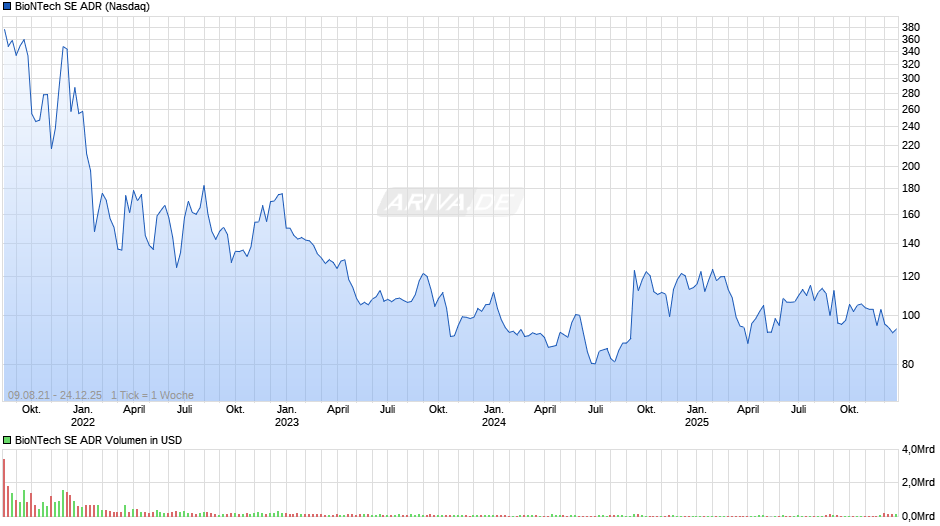Click the 'Jan. 2023' time axis label
This screenshot has width=940, height=526.
pyautogui.click(x=287, y=416)
